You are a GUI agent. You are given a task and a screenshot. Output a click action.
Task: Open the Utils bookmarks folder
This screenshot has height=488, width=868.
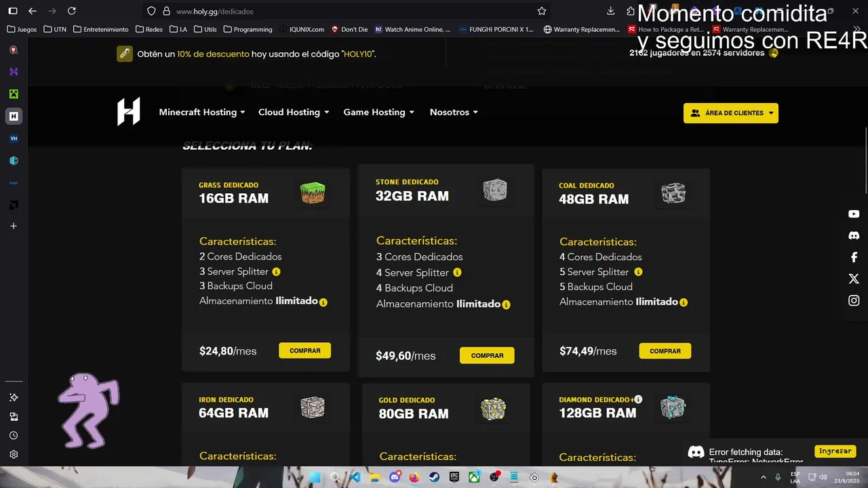pos(205,29)
